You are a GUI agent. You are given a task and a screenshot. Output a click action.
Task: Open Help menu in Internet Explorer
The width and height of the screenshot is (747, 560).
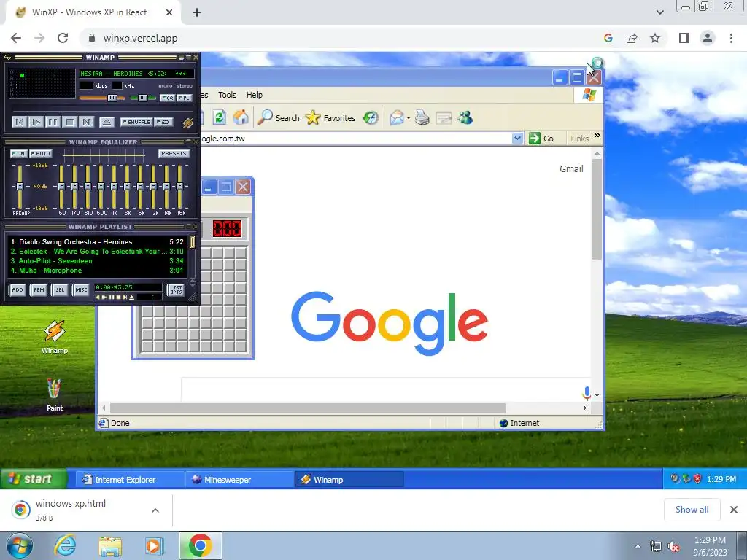click(255, 95)
